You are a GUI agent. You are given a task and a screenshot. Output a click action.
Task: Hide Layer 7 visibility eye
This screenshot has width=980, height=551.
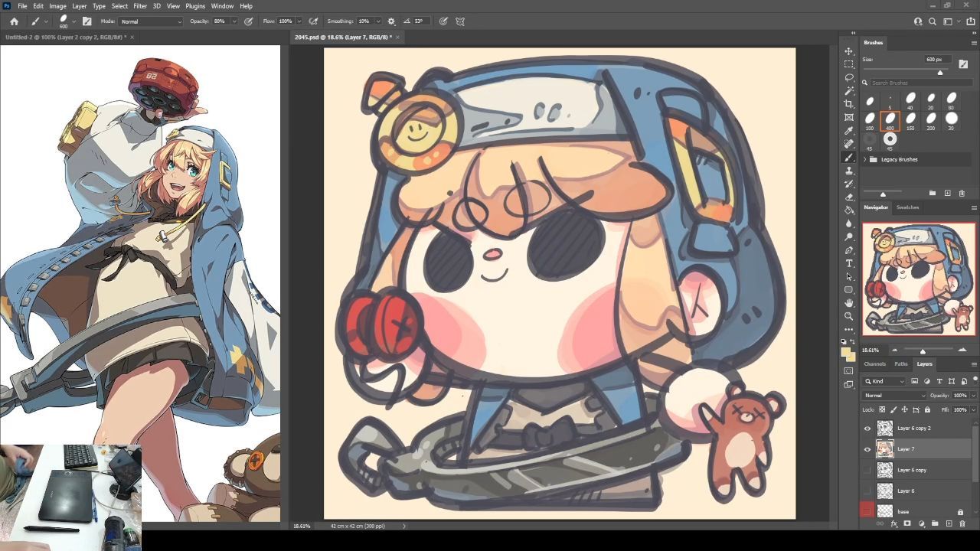tap(867, 449)
